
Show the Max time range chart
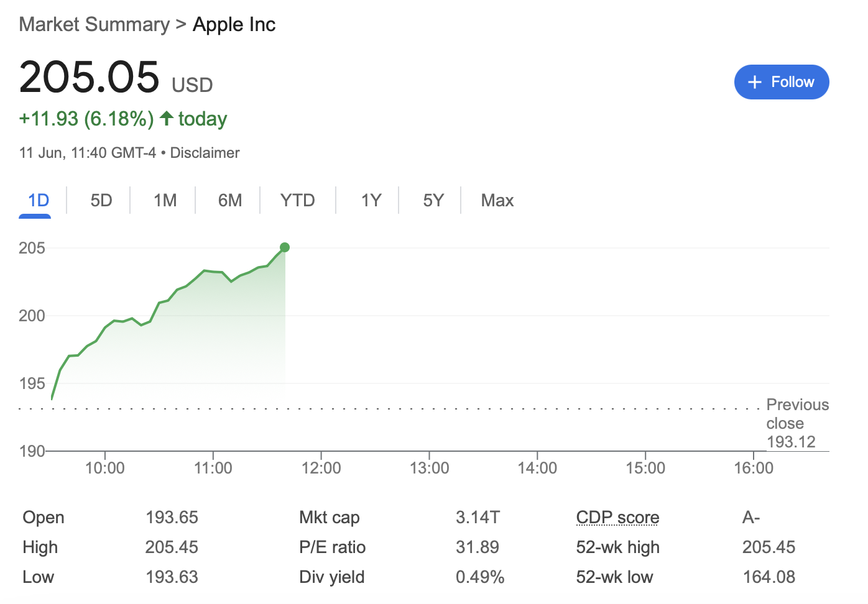pos(497,200)
